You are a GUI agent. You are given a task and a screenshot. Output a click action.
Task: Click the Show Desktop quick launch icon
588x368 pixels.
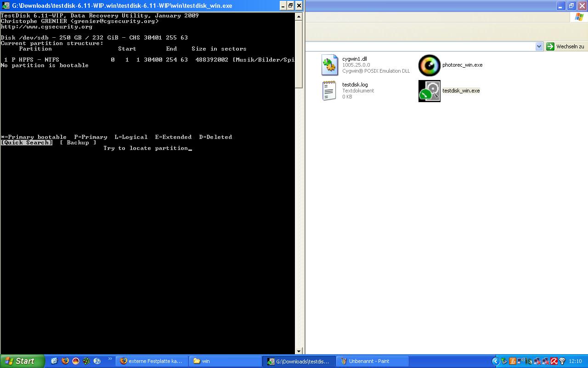54,361
